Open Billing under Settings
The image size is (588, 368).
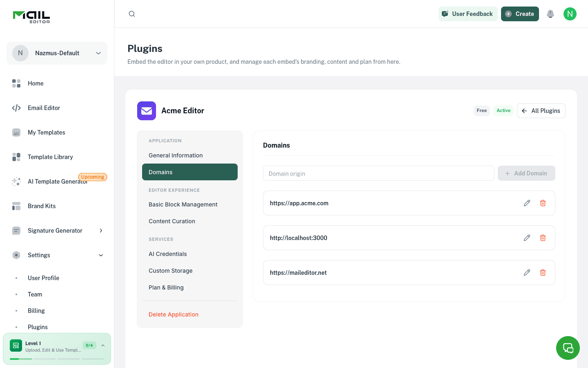click(x=36, y=311)
